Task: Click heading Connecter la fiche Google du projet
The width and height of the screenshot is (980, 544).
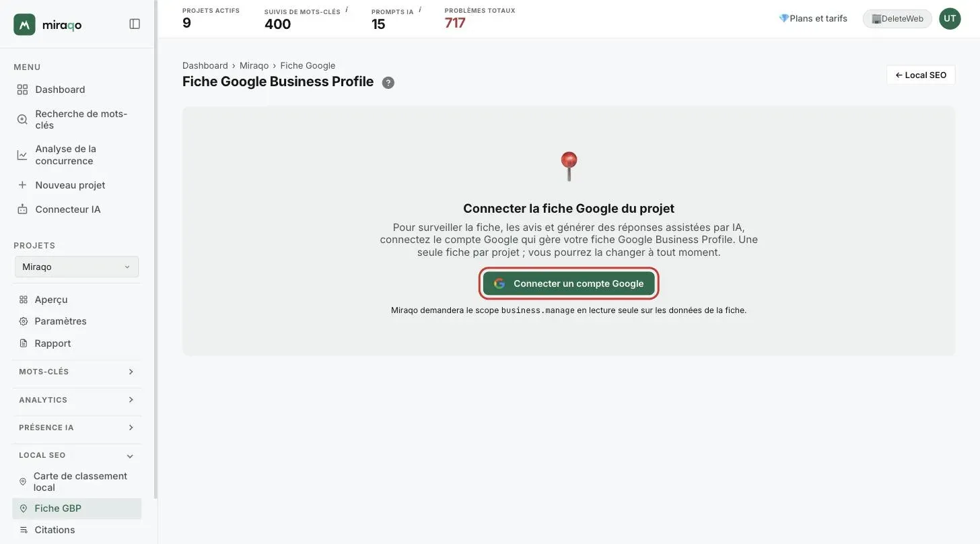Action: coord(569,209)
